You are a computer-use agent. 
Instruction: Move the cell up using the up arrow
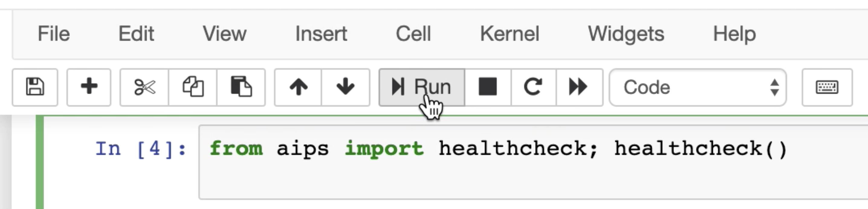[x=299, y=87]
